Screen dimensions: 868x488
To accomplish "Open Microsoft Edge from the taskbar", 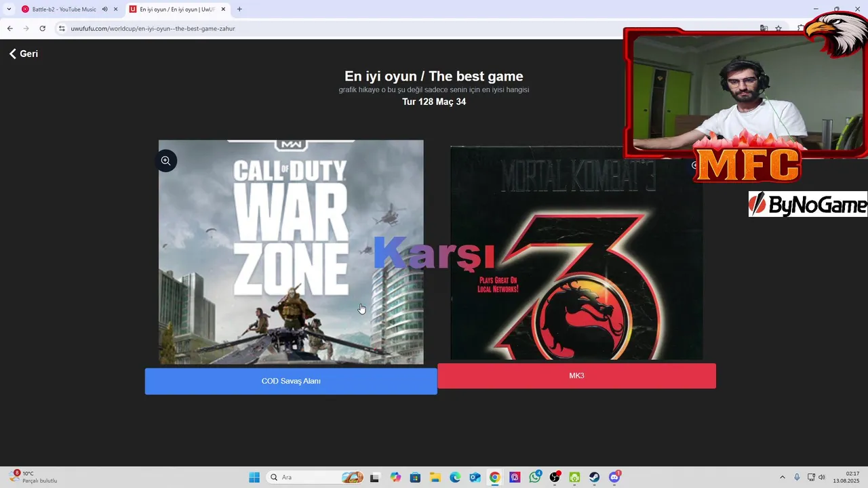I will point(455,477).
